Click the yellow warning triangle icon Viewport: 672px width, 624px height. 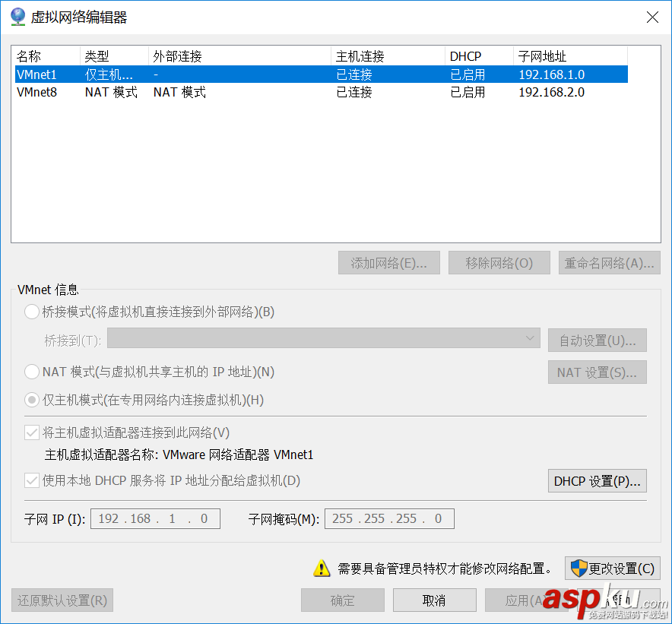[x=322, y=569]
